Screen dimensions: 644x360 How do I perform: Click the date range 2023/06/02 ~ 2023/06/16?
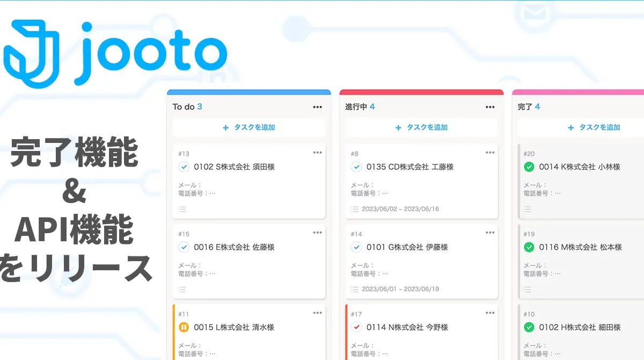tap(400, 209)
